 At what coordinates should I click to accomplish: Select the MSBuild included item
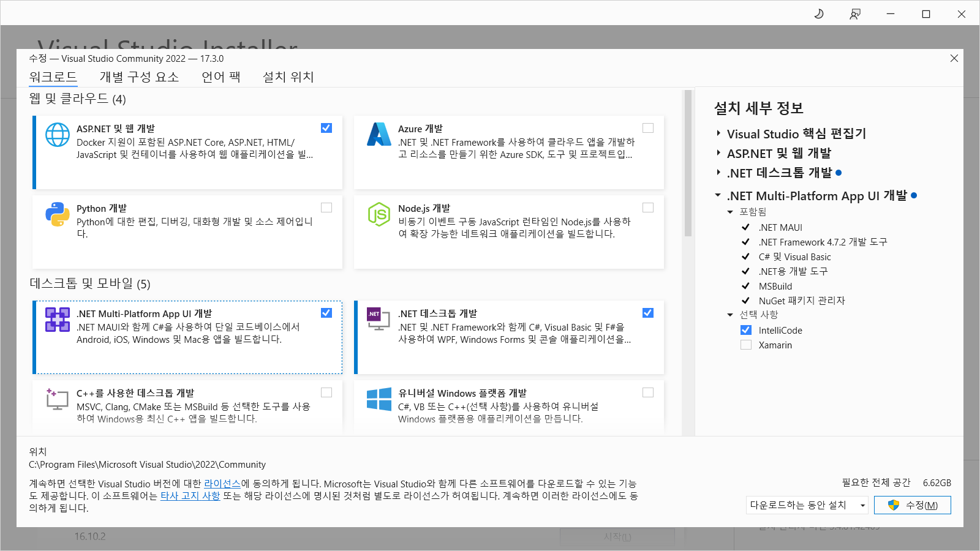click(775, 286)
